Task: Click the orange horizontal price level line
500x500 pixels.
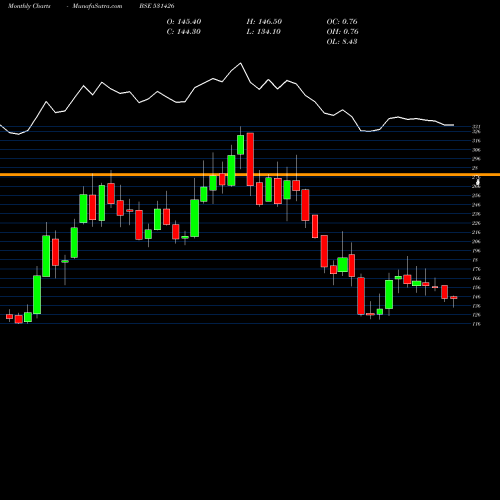Action: click(x=250, y=175)
